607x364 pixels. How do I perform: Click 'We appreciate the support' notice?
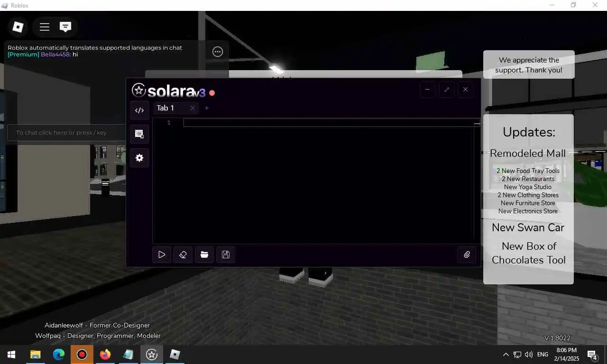pos(529,65)
